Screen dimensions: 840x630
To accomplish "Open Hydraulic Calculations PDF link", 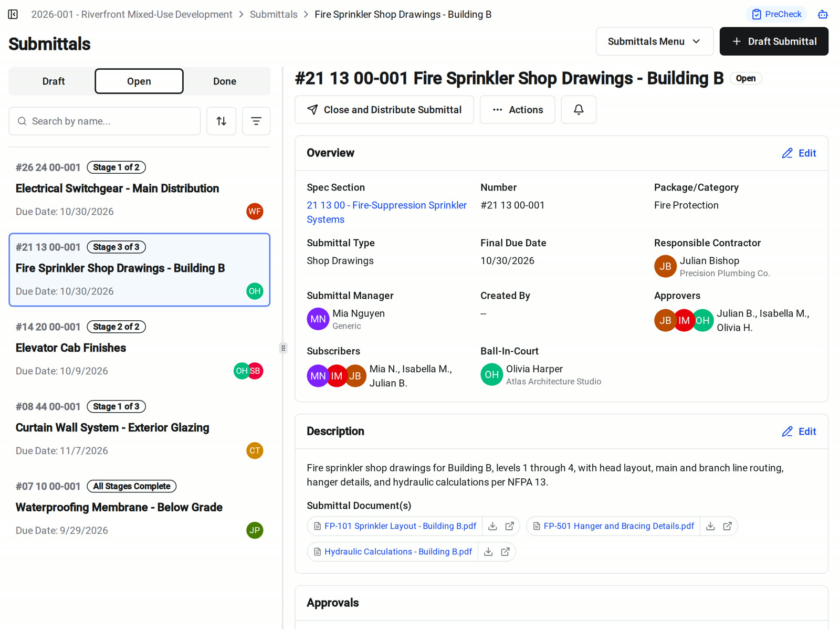I will pos(398,552).
